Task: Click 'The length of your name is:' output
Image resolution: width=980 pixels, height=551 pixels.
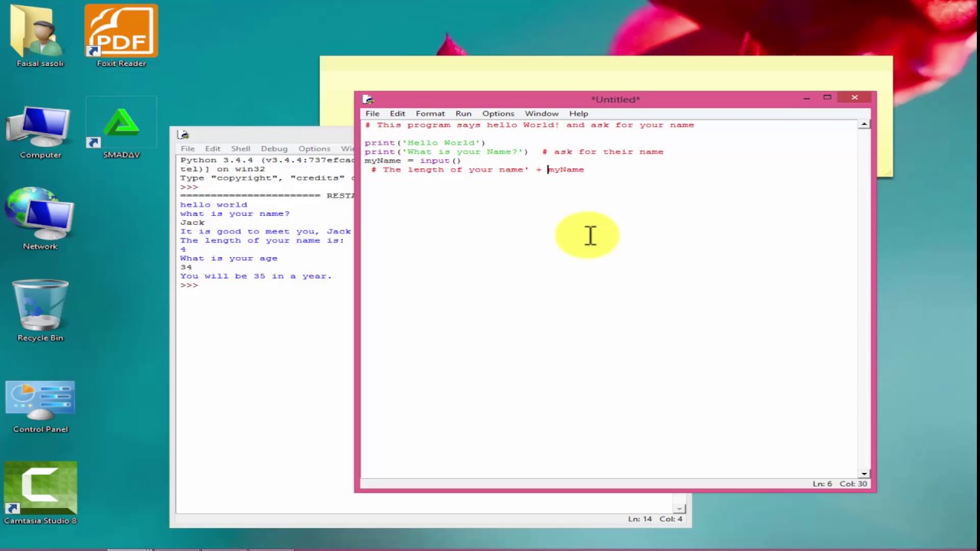Action: click(x=263, y=240)
